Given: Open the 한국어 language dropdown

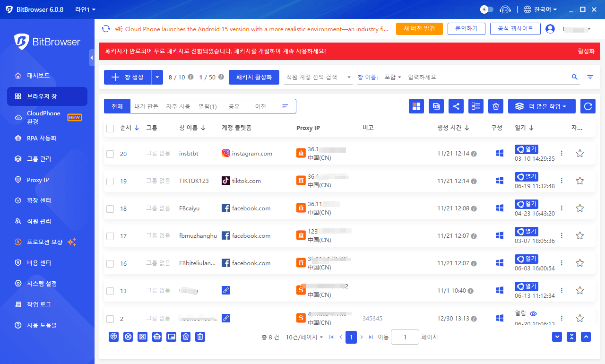Looking at the screenshot, I should click(x=541, y=9).
